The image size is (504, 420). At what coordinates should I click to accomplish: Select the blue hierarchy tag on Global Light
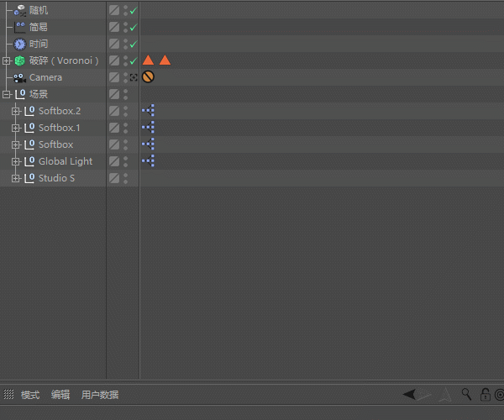(x=148, y=160)
